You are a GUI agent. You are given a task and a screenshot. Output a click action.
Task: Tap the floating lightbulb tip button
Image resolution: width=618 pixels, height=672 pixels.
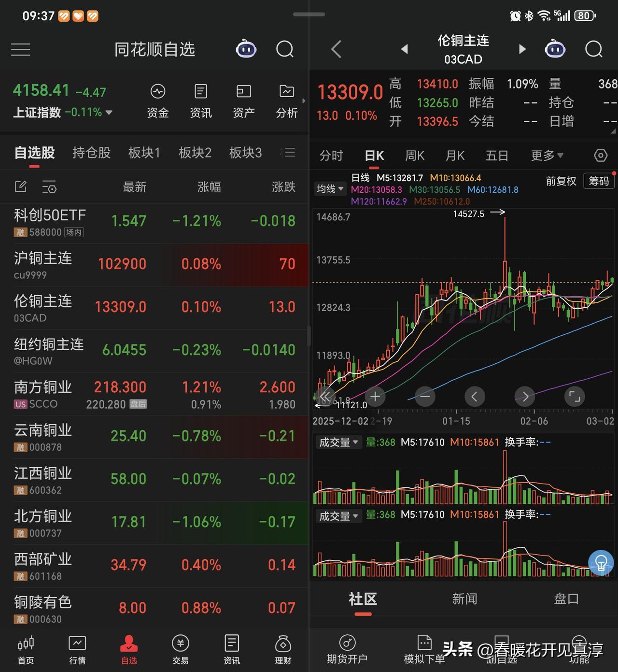[x=601, y=563]
